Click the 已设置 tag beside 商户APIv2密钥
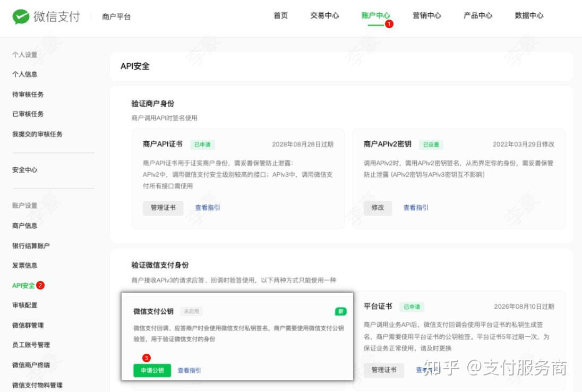Viewport: 582px width, 392px height. (x=431, y=144)
